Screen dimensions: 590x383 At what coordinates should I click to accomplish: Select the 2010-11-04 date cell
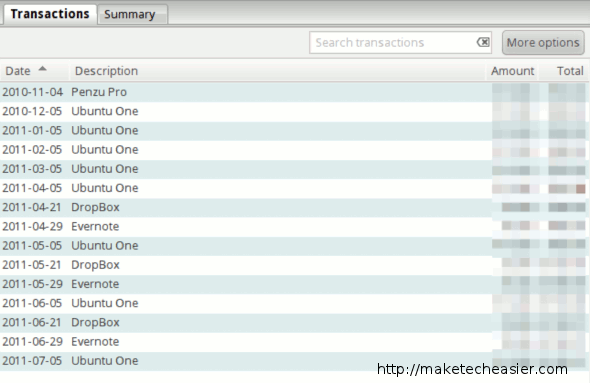pyautogui.click(x=32, y=92)
